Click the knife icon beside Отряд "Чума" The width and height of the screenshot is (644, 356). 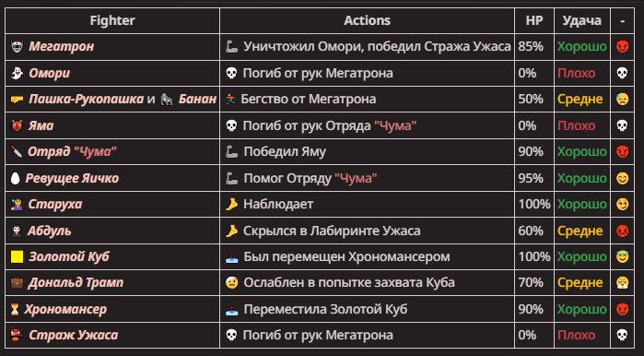click(17, 151)
